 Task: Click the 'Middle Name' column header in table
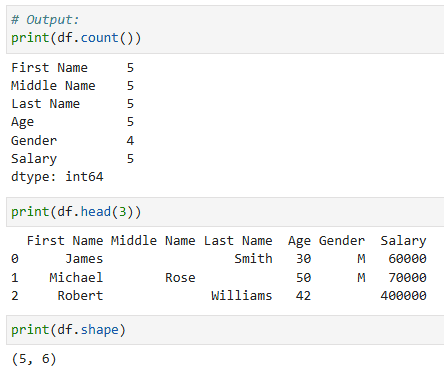tap(153, 240)
